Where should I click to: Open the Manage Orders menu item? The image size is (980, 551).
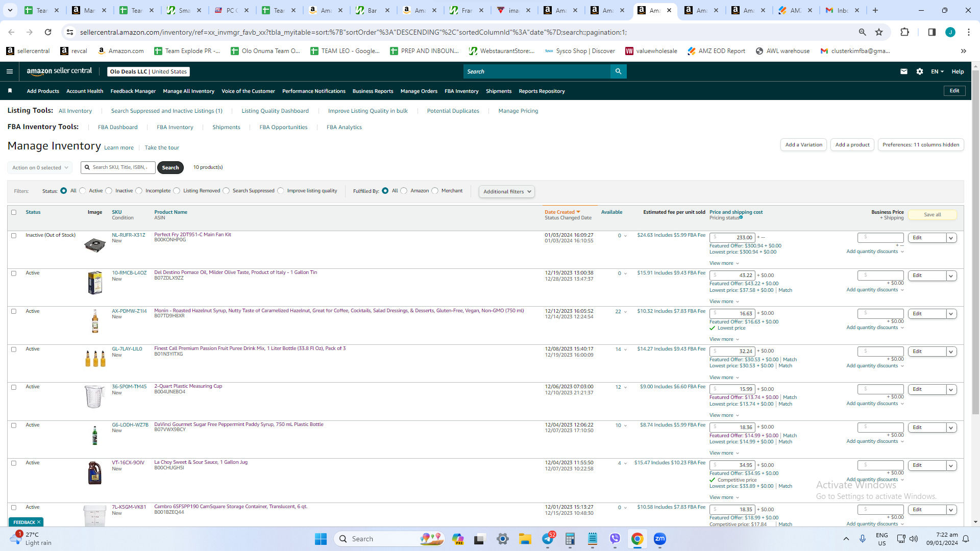[x=419, y=91]
